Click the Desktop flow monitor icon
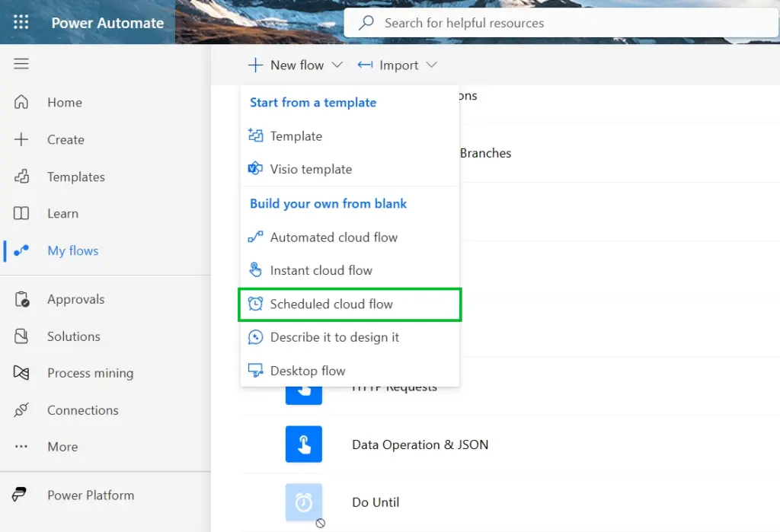 coord(255,371)
